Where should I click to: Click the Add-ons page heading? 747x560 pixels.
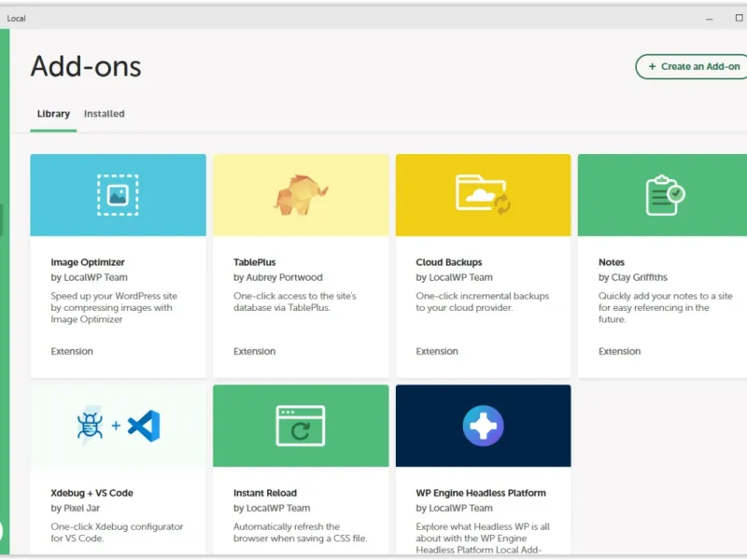(86, 66)
